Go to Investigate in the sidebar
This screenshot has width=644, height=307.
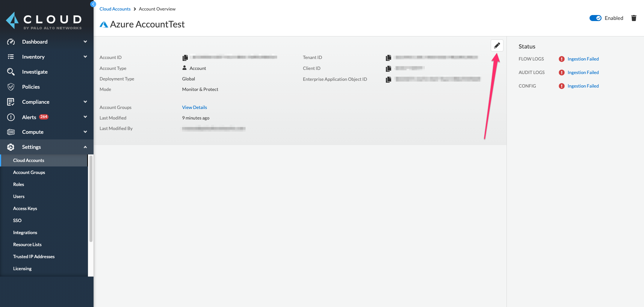pyautogui.click(x=35, y=72)
